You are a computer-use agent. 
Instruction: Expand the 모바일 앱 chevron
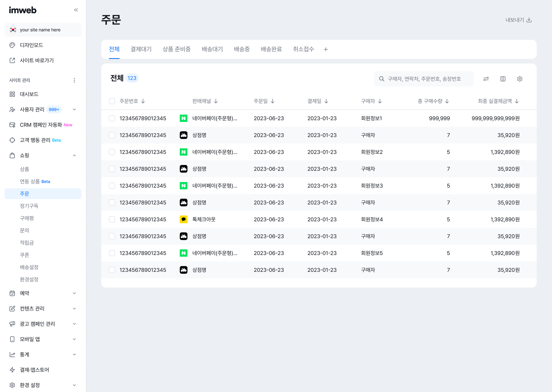click(74, 339)
